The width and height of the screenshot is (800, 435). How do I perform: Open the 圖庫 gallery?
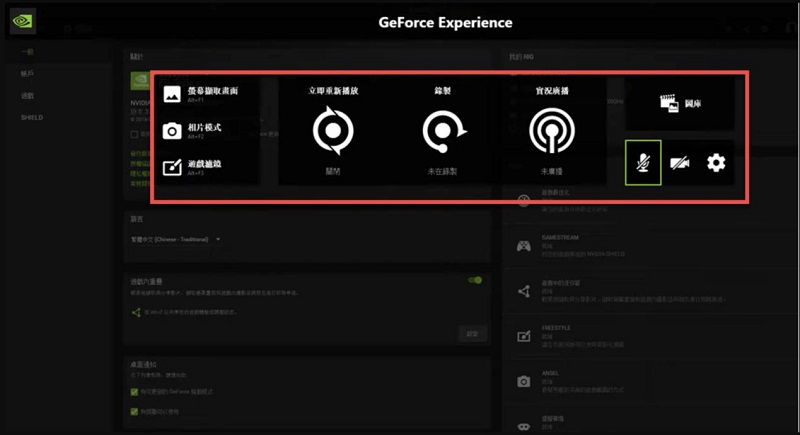point(680,104)
